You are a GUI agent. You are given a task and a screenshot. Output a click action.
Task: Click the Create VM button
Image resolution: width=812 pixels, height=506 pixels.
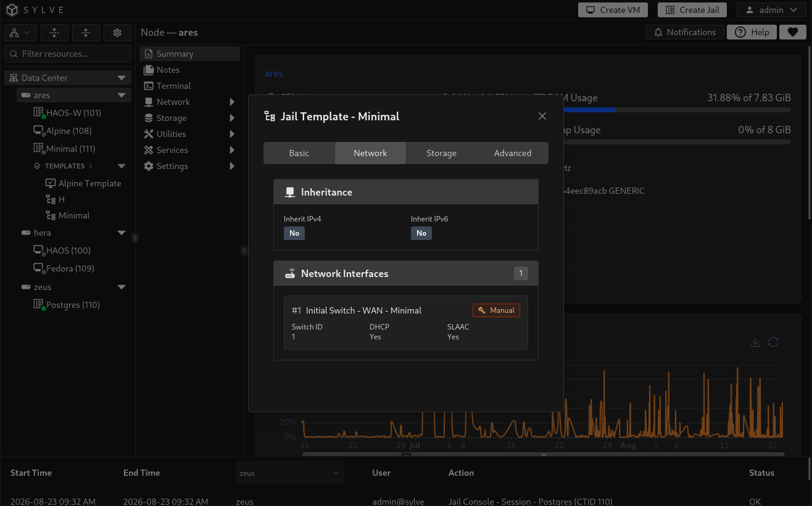613,10
